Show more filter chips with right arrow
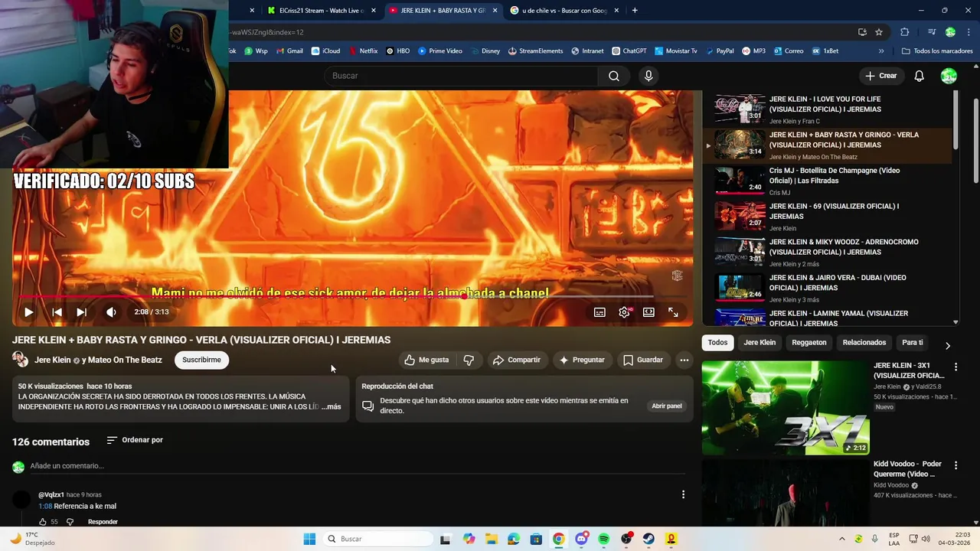980x551 pixels. pos(948,346)
